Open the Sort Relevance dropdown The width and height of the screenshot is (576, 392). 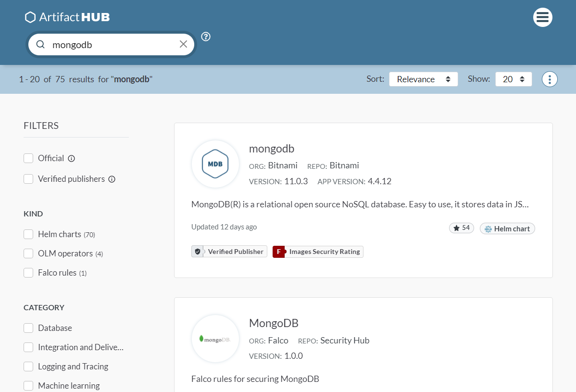(x=423, y=79)
